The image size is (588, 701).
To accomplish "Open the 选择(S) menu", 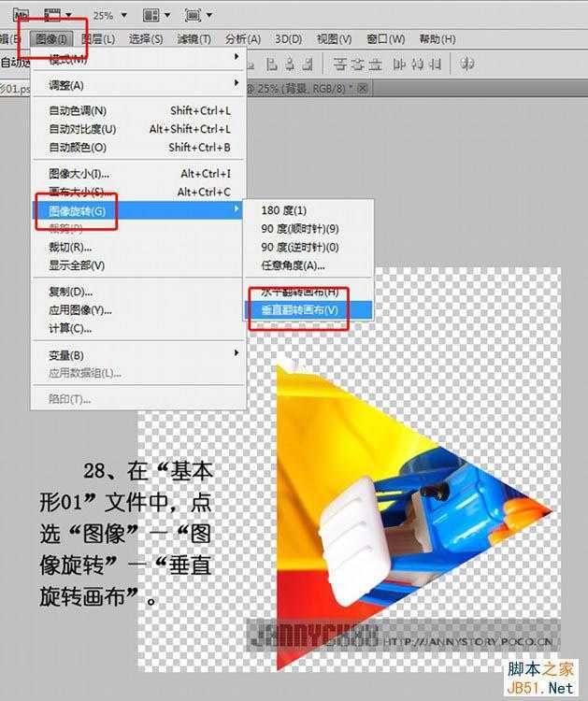I will tap(146, 39).
